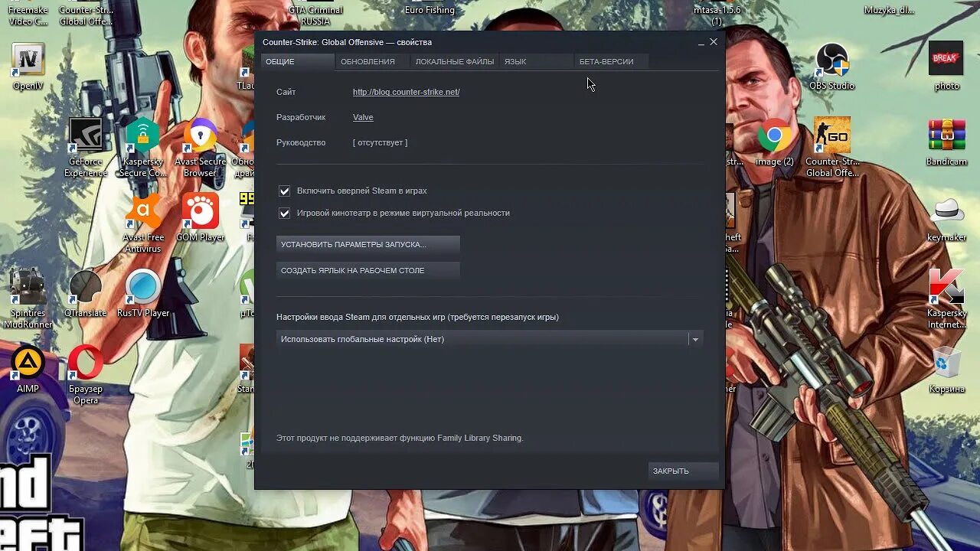Open the Freemake Video Converter shortcut
Screen dimensions: 980x551
pos(28,14)
